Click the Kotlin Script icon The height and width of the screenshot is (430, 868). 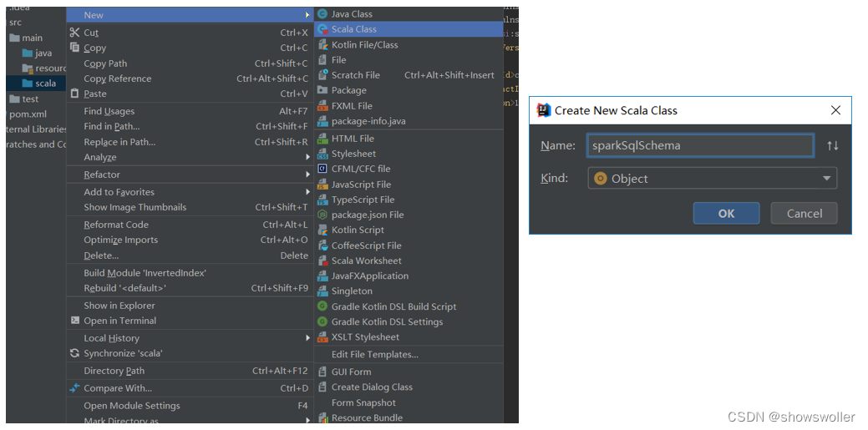point(322,230)
